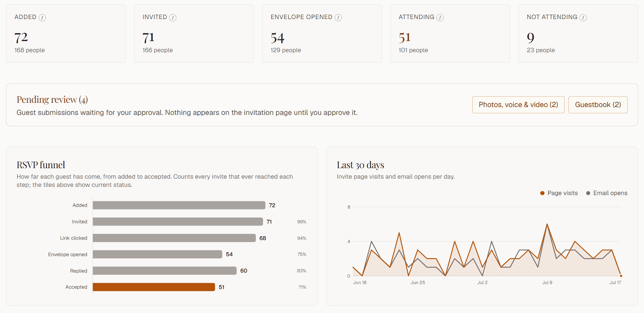
Task: Select the Replied funnel bar
Action: [165, 271]
